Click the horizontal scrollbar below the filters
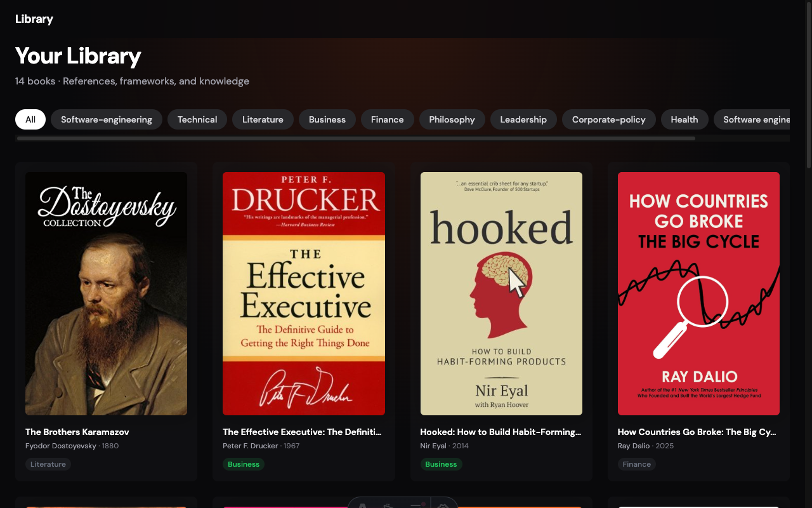The width and height of the screenshot is (812, 508). tap(355, 137)
